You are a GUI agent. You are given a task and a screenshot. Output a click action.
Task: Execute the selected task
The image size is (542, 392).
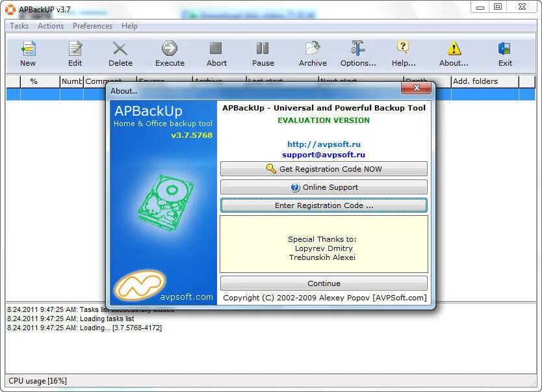click(x=170, y=54)
